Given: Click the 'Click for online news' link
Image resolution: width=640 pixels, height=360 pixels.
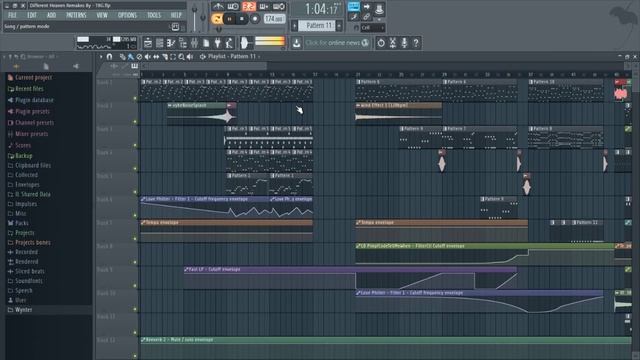Looking at the screenshot, I should [x=337, y=43].
